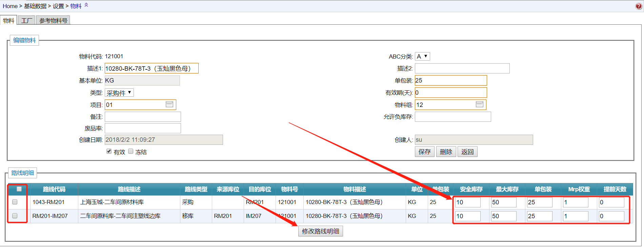Select all routes with header checkbox
The height and width of the screenshot is (248, 644).
coord(19,189)
